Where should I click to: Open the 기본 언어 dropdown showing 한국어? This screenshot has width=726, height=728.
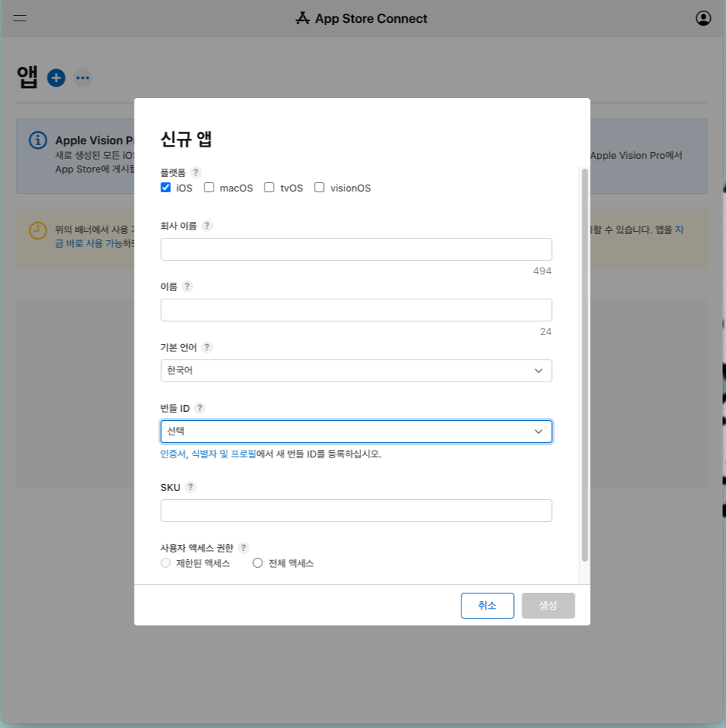coord(357,371)
